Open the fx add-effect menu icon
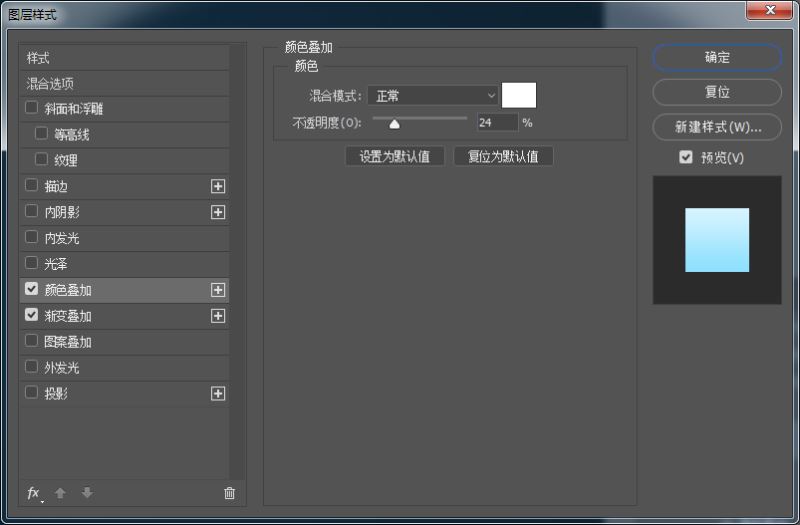 coord(34,493)
